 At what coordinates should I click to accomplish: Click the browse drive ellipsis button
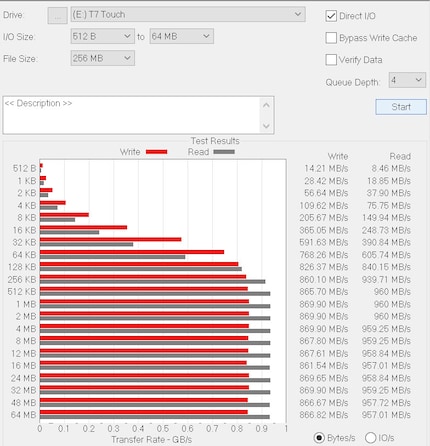[57, 16]
